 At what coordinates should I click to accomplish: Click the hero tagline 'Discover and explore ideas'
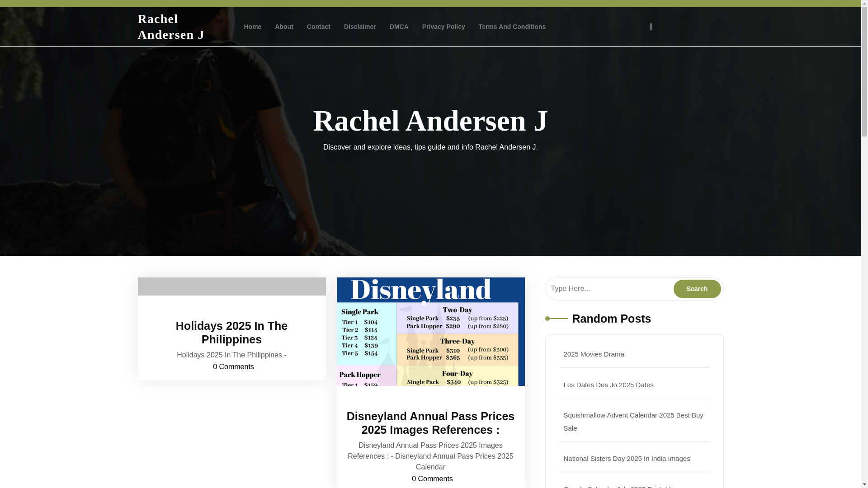tap(430, 147)
